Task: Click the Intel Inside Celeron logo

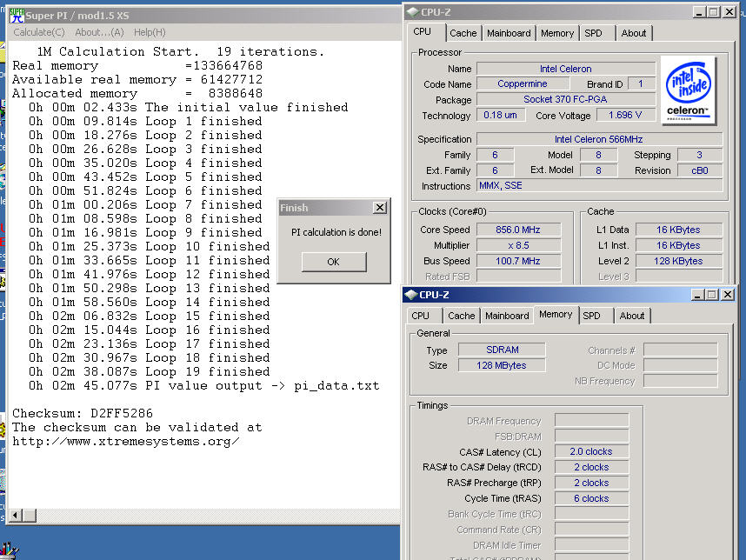Action: coord(688,90)
